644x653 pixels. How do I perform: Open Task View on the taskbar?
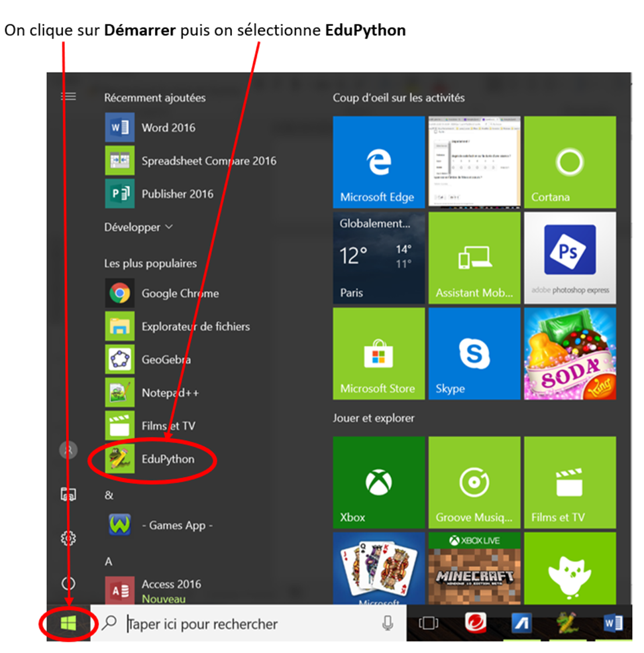429,623
